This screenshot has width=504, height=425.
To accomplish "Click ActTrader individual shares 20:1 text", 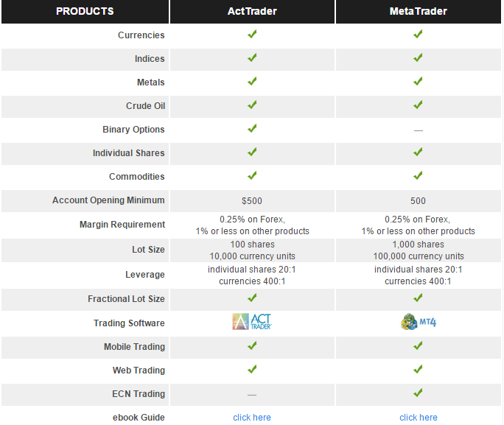I will [x=252, y=269].
